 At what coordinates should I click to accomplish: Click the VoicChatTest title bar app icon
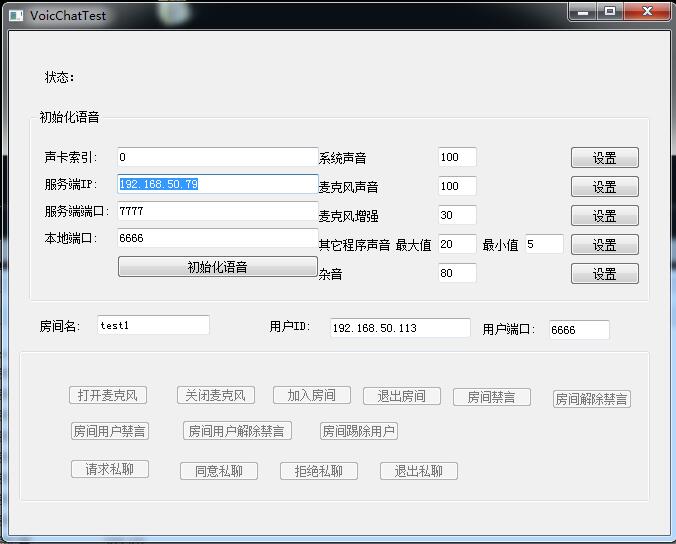click(x=16, y=16)
